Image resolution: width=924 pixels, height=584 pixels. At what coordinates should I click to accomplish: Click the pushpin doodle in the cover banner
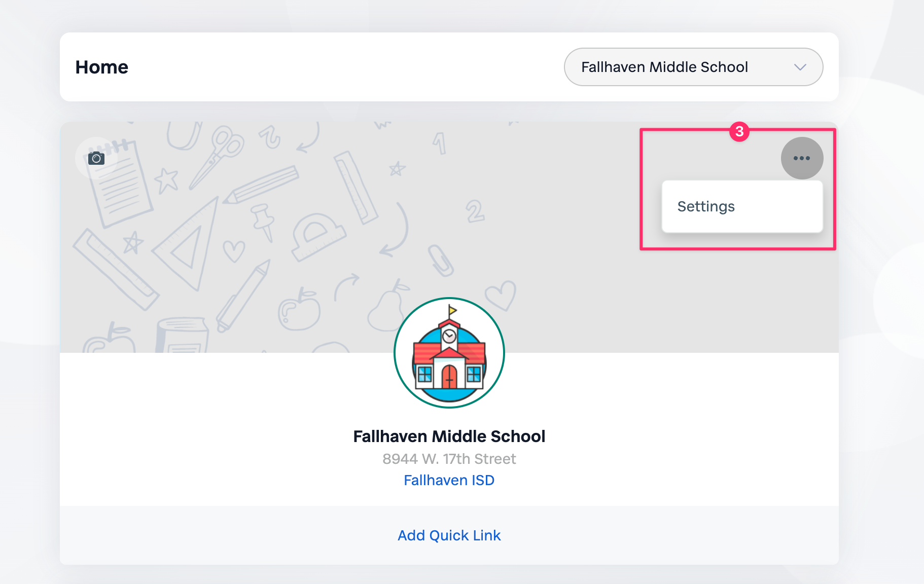[263, 220]
